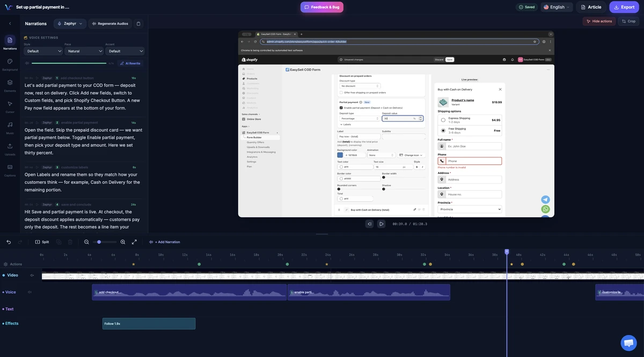Open the English language dropdown
Screen dimensions: 644x357
tap(557, 7)
